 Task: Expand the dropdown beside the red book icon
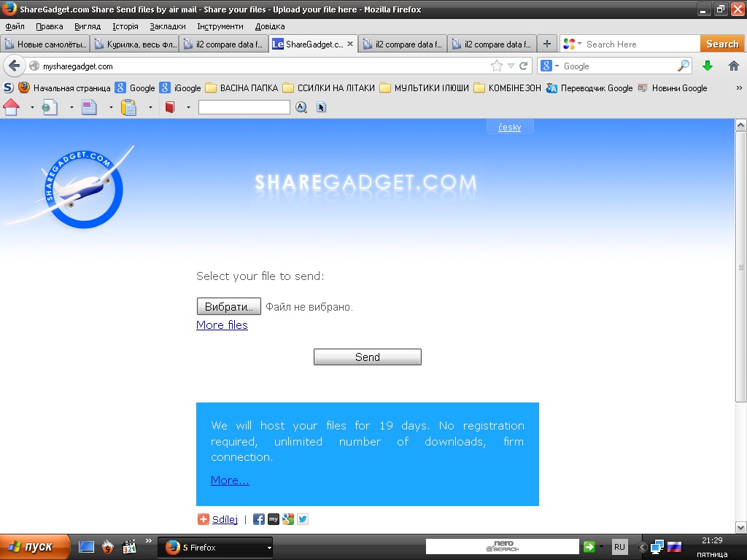point(188,108)
